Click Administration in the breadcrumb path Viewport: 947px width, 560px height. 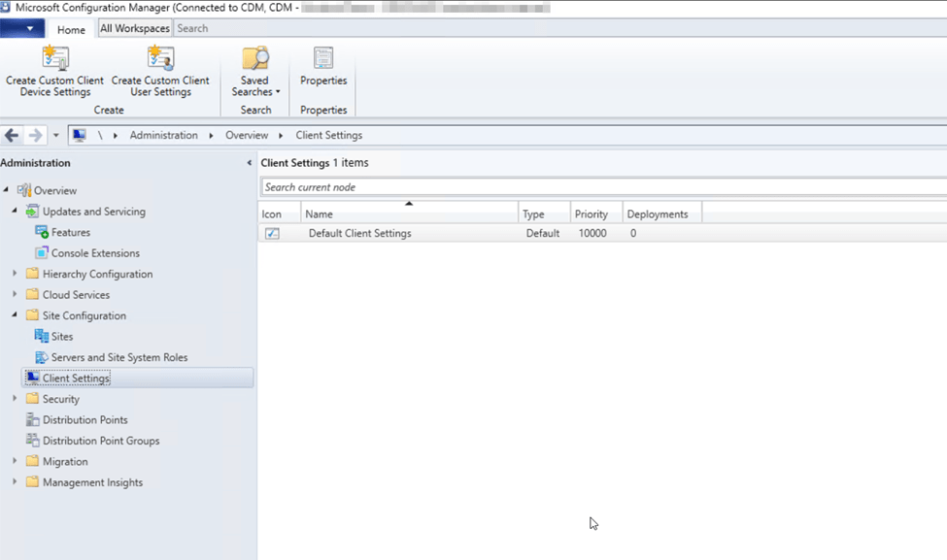[x=163, y=136]
